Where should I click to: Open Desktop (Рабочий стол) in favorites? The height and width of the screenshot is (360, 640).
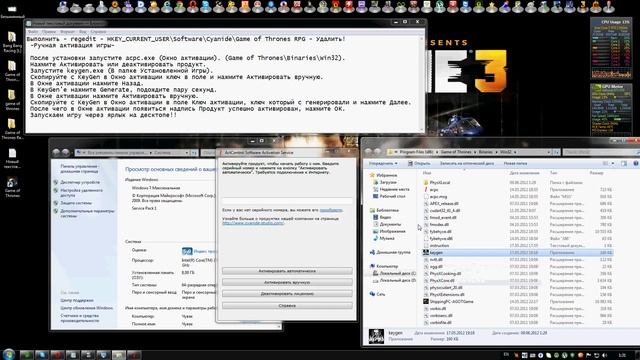point(389,196)
